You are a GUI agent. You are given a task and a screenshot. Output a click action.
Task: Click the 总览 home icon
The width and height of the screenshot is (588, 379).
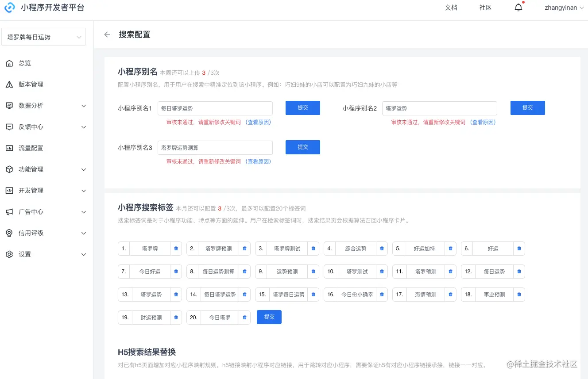tap(9, 63)
